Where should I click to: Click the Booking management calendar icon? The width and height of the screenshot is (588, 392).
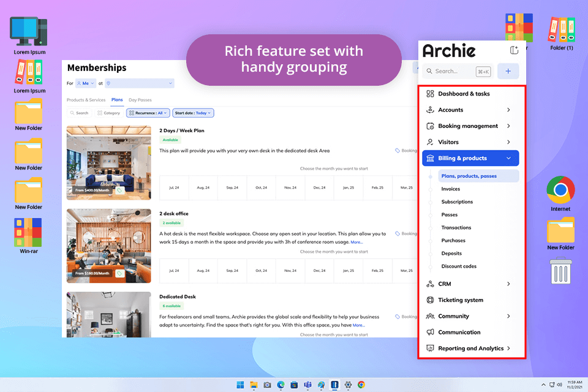tap(430, 126)
